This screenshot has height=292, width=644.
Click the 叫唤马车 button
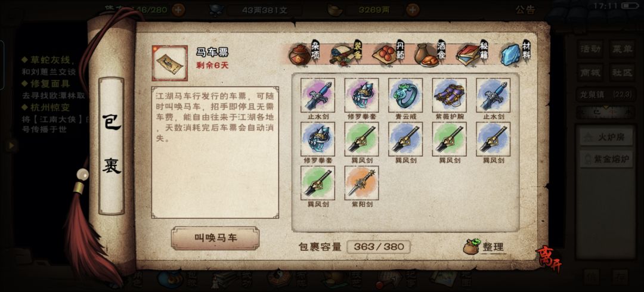215,238
